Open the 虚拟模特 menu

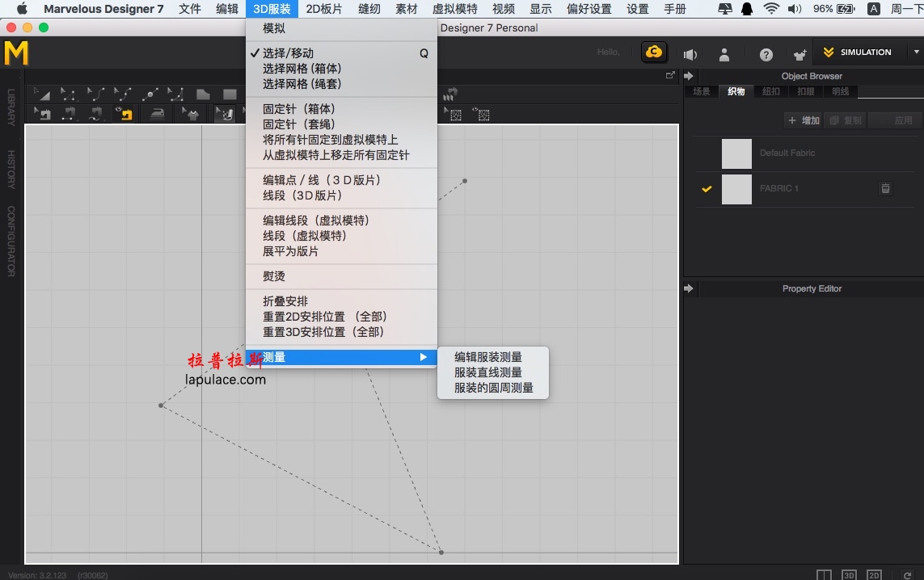click(455, 9)
